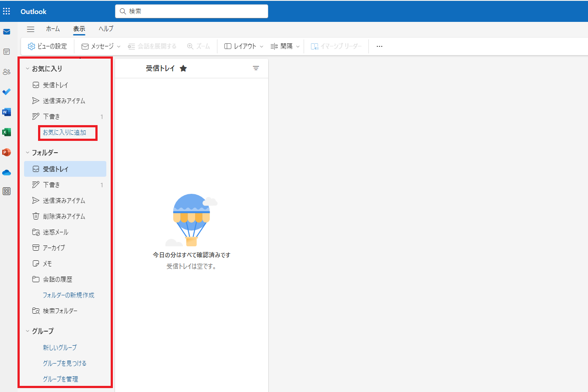Click inside the 検索 search field

point(191,11)
